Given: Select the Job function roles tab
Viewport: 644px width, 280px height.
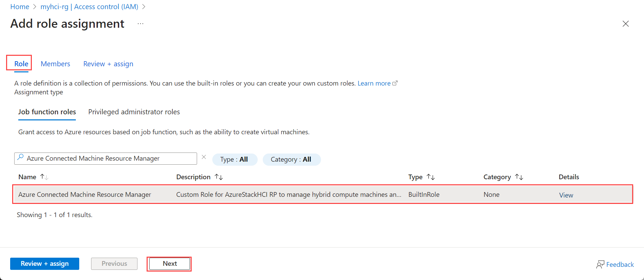Looking at the screenshot, I should tap(47, 112).
